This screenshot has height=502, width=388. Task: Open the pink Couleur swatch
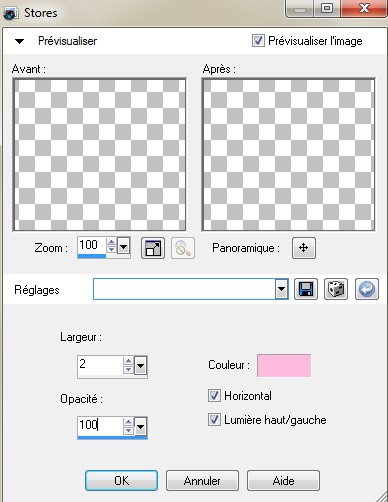[284, 365]
